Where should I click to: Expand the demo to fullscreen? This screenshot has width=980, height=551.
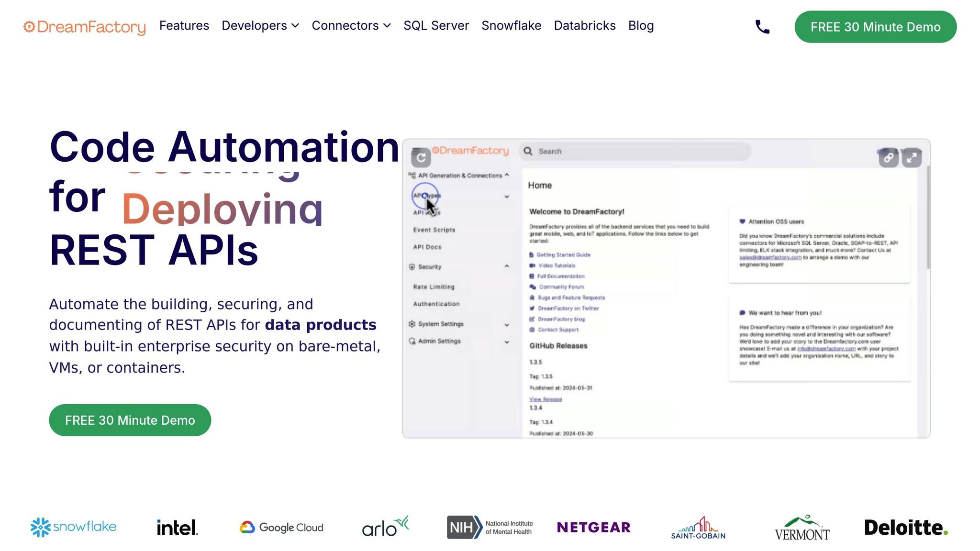(x=912, y=157)
